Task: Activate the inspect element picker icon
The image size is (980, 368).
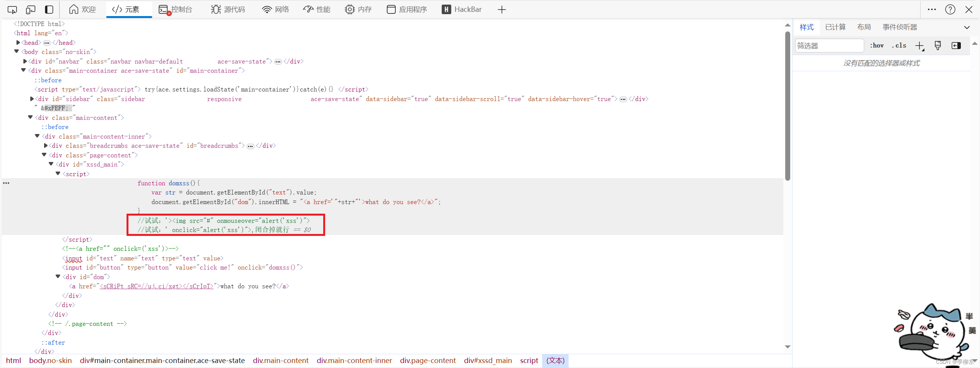Action: coord(12,10)
